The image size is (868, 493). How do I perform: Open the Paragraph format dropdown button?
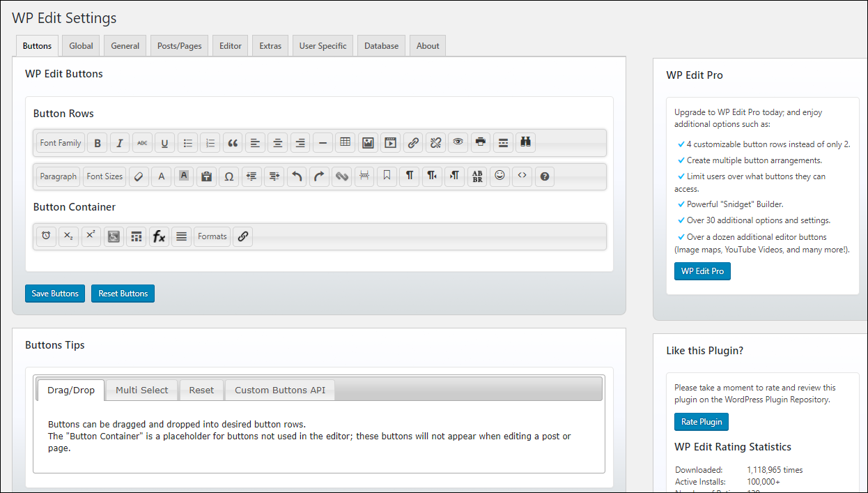[x=59, y=176]
